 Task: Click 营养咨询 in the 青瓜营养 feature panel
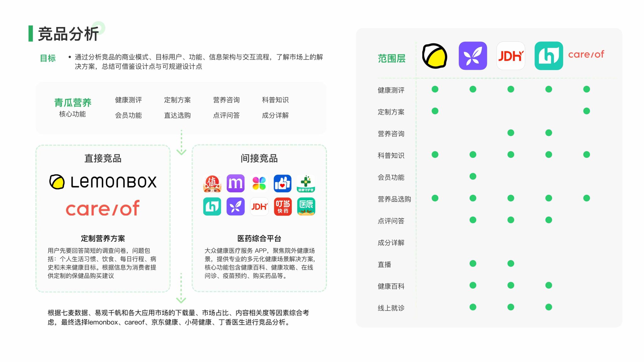point(226,100)
